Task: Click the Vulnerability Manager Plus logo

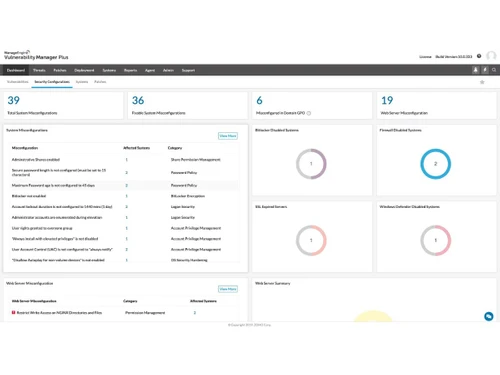Action: tap(36, 55)
